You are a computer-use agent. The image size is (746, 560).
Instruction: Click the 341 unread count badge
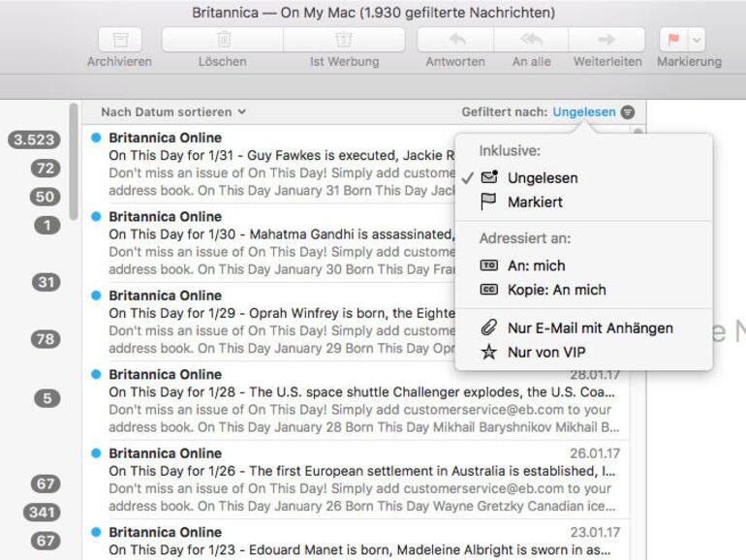coord(42,513)
